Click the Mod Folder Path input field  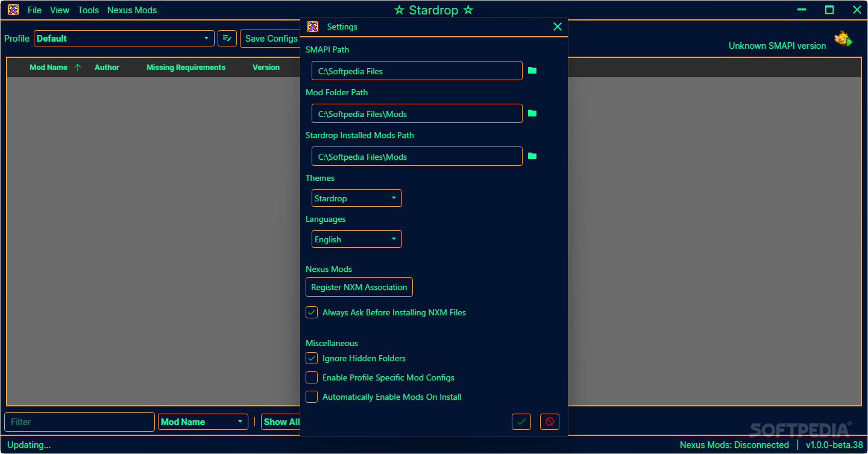(417, 113)
